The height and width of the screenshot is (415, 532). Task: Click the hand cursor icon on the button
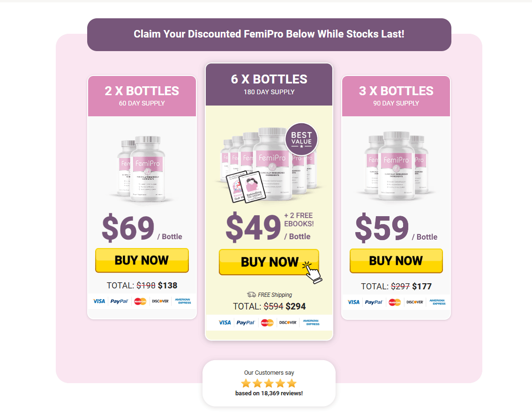point(313,272)
